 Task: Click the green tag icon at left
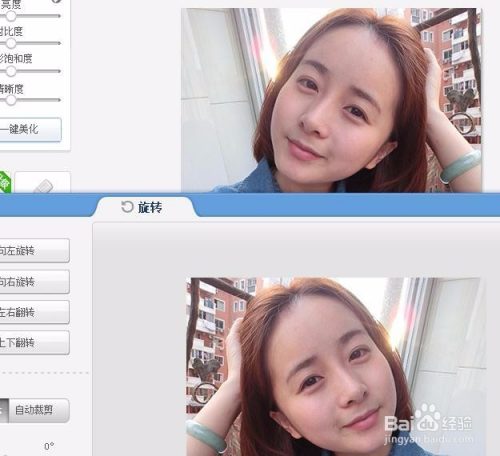tap(5, 182)
